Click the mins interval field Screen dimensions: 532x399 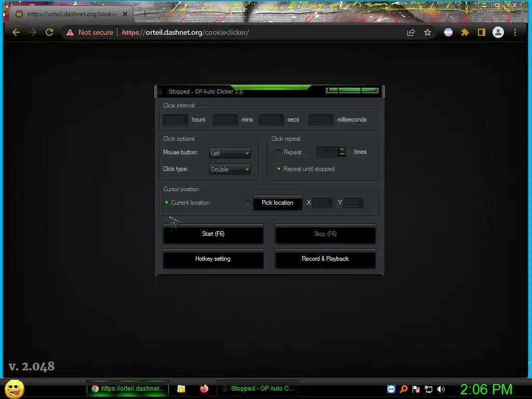225,119
